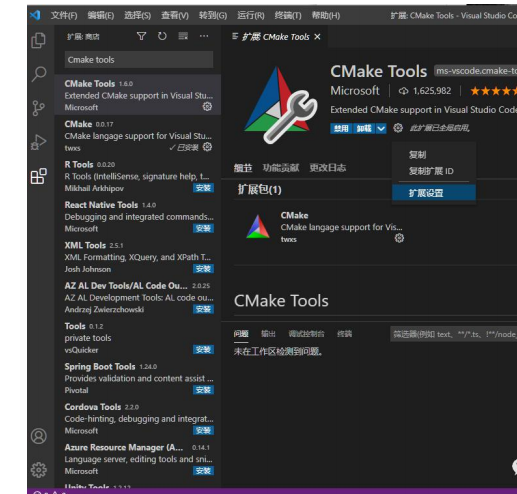Open the 编辑(E) menu
Screen dimensions: 517x494
pos(101,15)
